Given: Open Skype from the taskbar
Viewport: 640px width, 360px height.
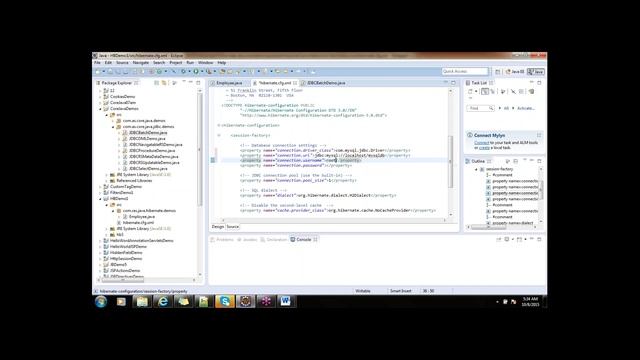Looking at the screenshot, I should tap(224, 302).
